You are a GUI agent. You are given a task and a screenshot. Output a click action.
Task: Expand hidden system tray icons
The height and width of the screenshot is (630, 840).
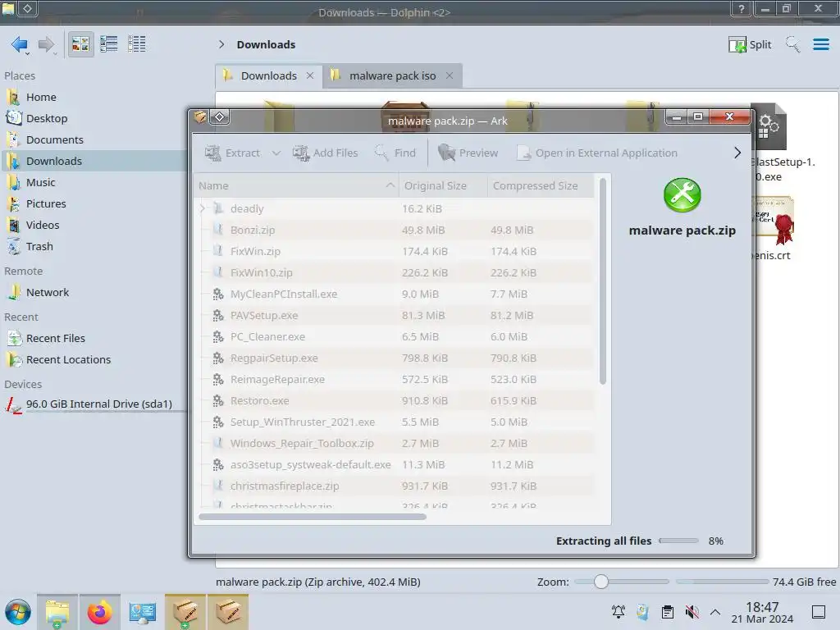coord(715,612)
